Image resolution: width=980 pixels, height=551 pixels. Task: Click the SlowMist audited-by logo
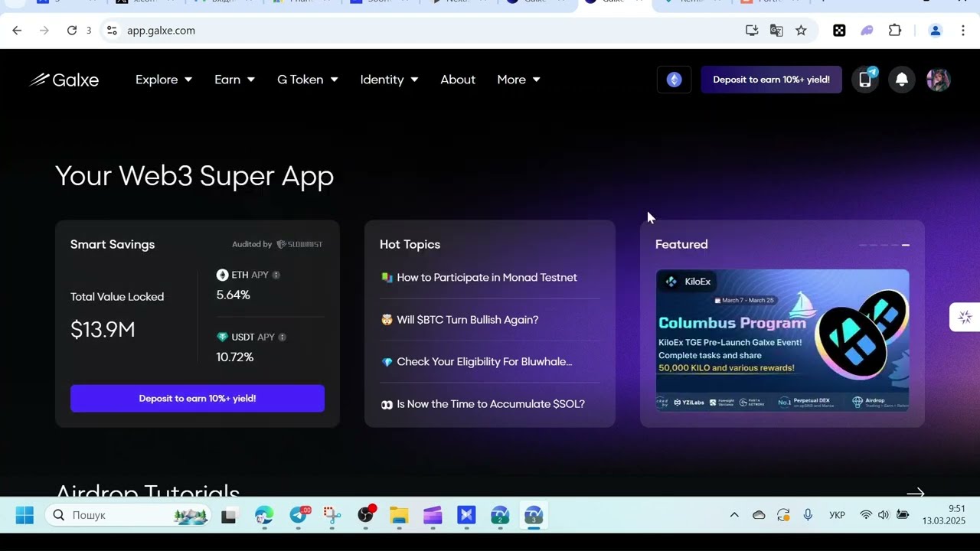coord(299,244)
